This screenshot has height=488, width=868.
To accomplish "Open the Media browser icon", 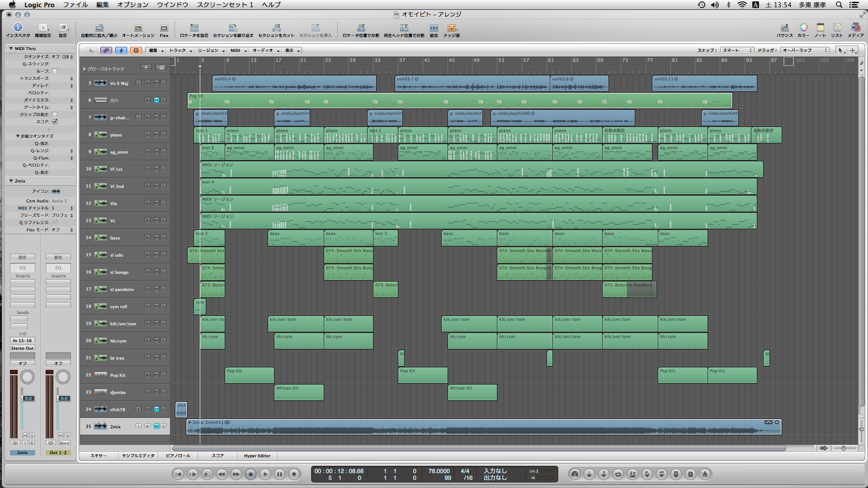I will pyautogui.click(x=855, y=28).
